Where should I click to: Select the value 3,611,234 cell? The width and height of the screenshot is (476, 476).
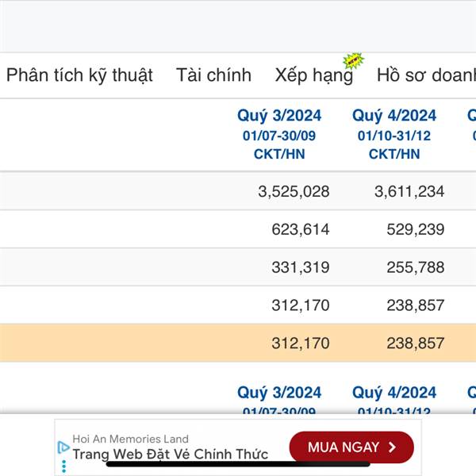click(x=409, y=191)
